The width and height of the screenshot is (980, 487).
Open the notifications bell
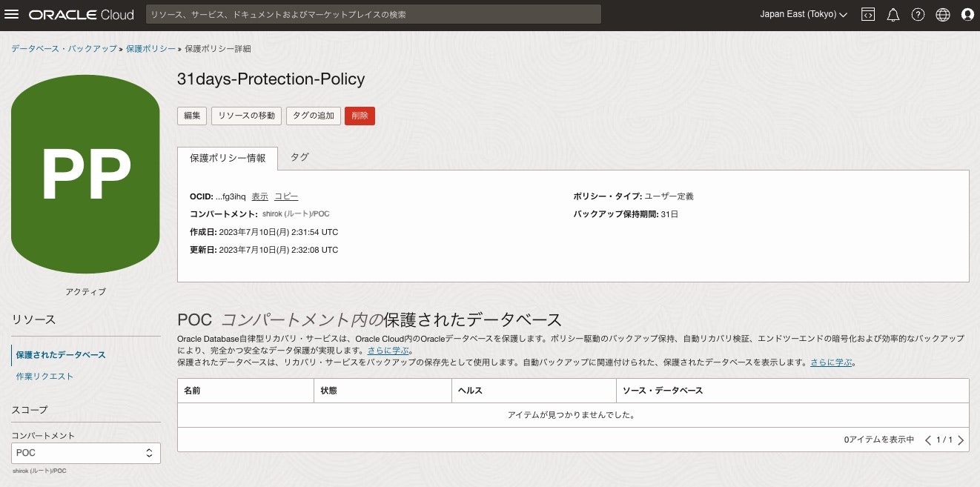click(x=893, y=15)
